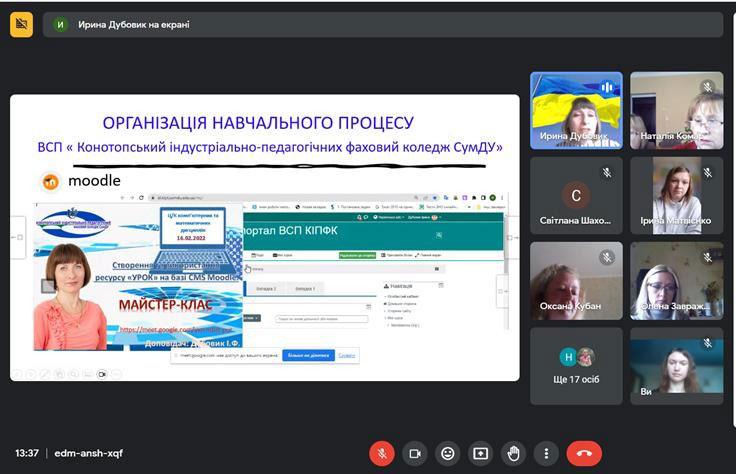Image resolution: width=736 pixels, height=474 pixels.
Task: Select Світлана Шахо participant tile
Action: pyautogui.click(x=576, y=196)
